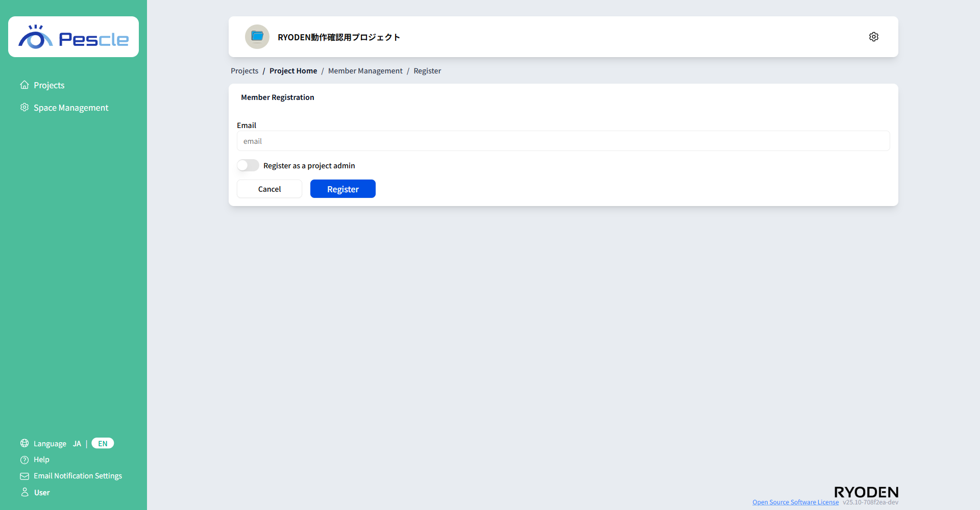The height and width of the screenshot is (510, 980).
Task: Open Space Management via its gear icon
Action: tap(24, 107)
